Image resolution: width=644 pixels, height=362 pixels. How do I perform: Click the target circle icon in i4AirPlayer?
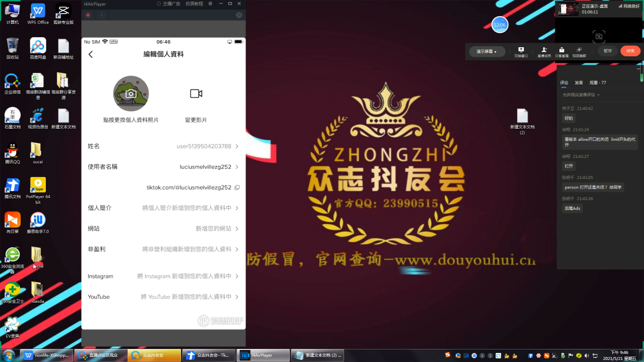click(x=239, y=15)
